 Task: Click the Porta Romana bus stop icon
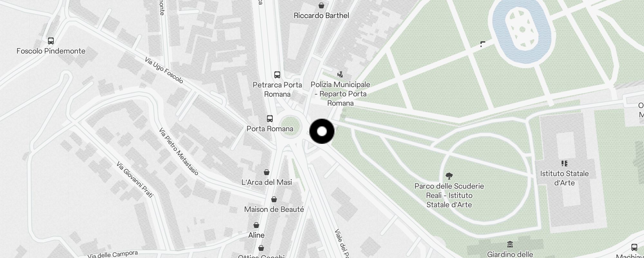(270, 119)
